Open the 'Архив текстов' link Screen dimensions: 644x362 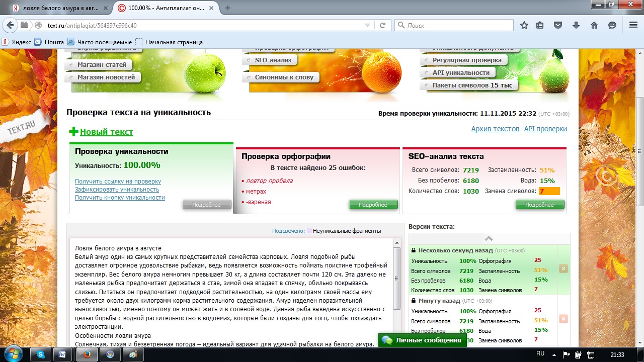coord(495,129)
